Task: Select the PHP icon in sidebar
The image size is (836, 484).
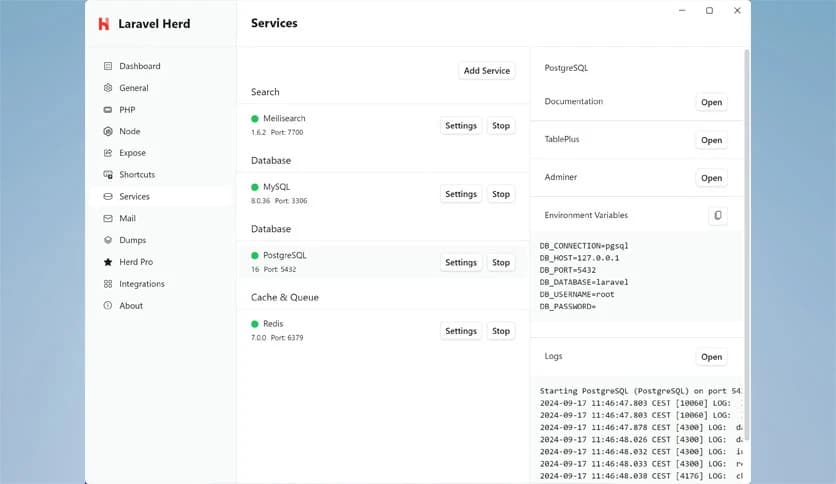Action: (x=108, y=110)
